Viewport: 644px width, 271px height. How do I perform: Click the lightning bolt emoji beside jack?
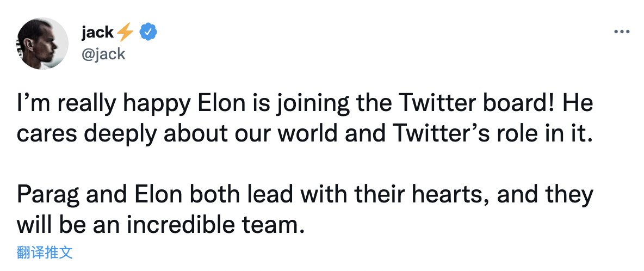(125, 33)
